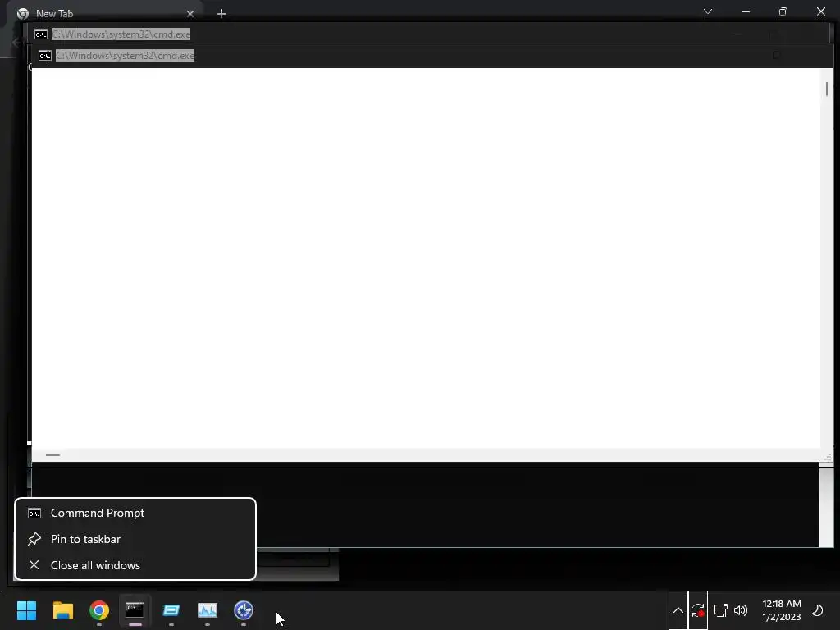This screenshot has width=840, height=630.
Task: Click the Pin icon in the jump list
Action: pos(34,539)
